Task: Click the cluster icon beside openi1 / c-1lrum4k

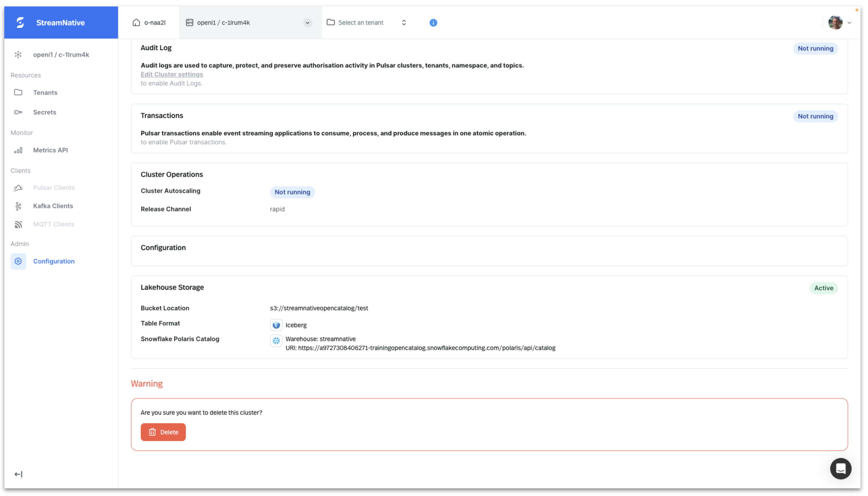Action: click(x=18, y=54)
